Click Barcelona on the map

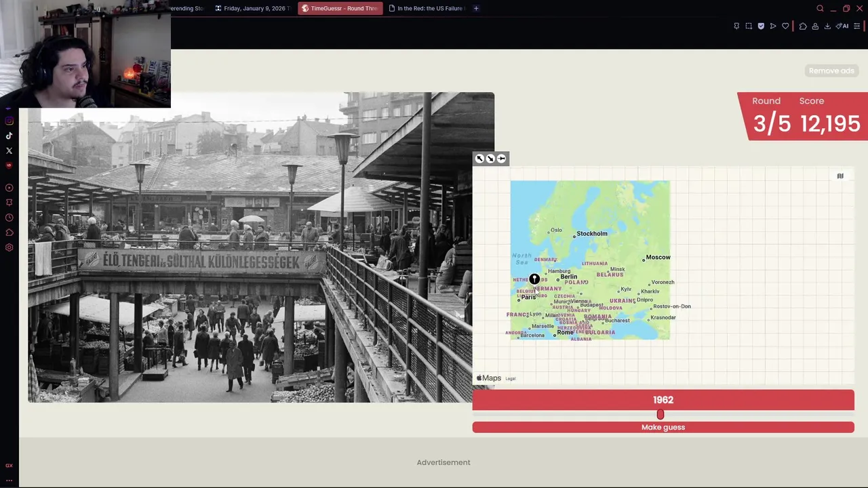pos(532,335)
